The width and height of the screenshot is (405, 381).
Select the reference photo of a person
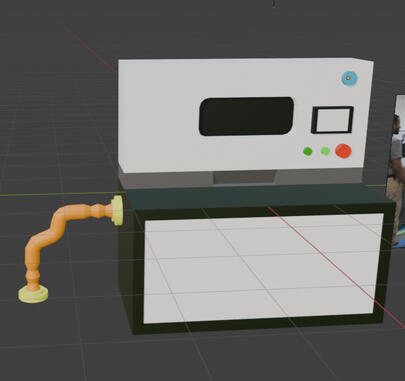(396, 172)
